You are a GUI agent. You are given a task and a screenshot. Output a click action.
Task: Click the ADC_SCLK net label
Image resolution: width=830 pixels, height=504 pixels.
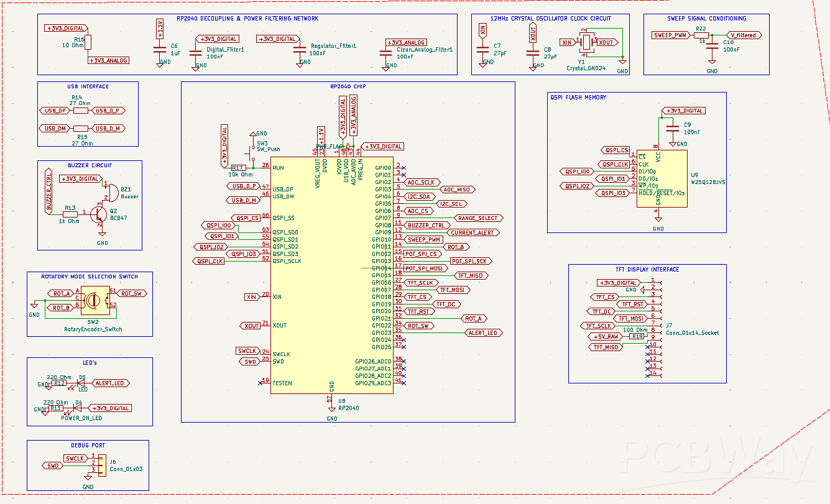pyautogui.click(x=423, y=183)
